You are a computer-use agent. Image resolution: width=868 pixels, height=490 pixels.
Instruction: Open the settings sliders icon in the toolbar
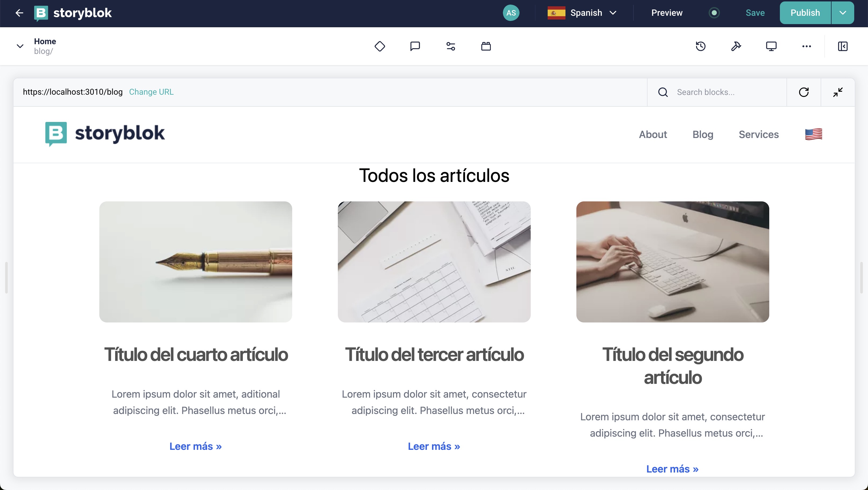pos(451,46)
